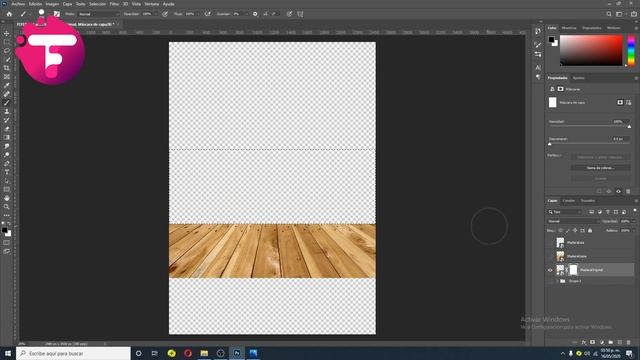The width and height of the screenshot is (640, 360).
Task: Open layer blend mode Normal dropdown
Action: coord(573,221)
